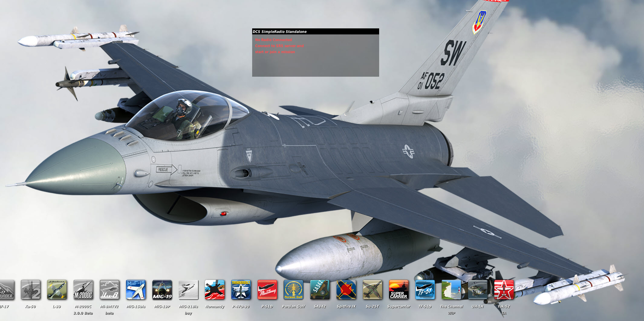The height and width of the screenshot is (321, 644).
Task: Click the 'Connect to SRS server and' text
Action: click(x=279, y=46)
